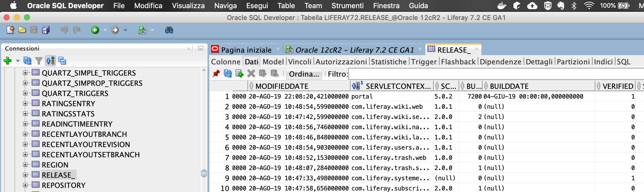Open the Visualizza menu
Image resolution: width=644 pixels, height=192 pixels.
coord(188,6)
